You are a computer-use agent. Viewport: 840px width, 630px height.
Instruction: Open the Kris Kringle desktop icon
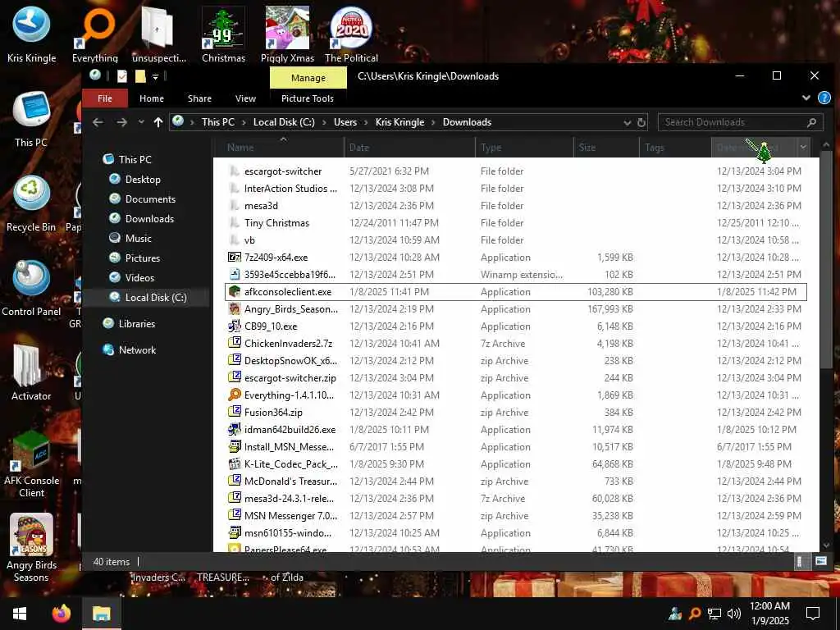tap(31, 34)
